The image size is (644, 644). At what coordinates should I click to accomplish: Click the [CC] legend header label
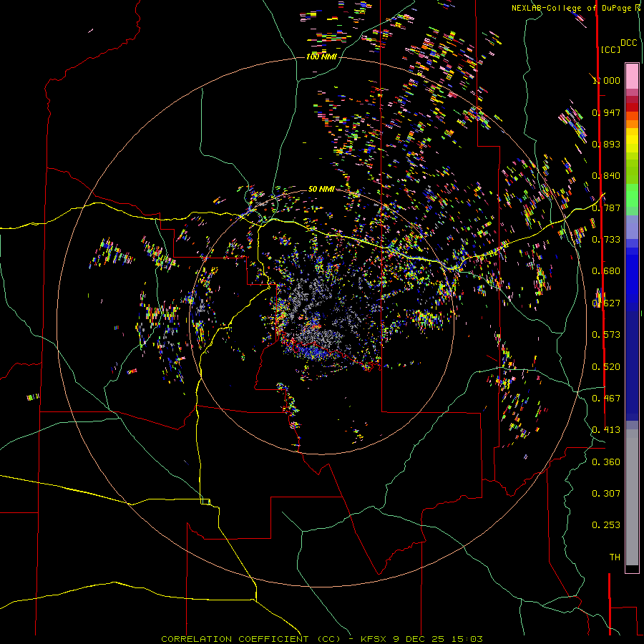(x=610, y=49)
